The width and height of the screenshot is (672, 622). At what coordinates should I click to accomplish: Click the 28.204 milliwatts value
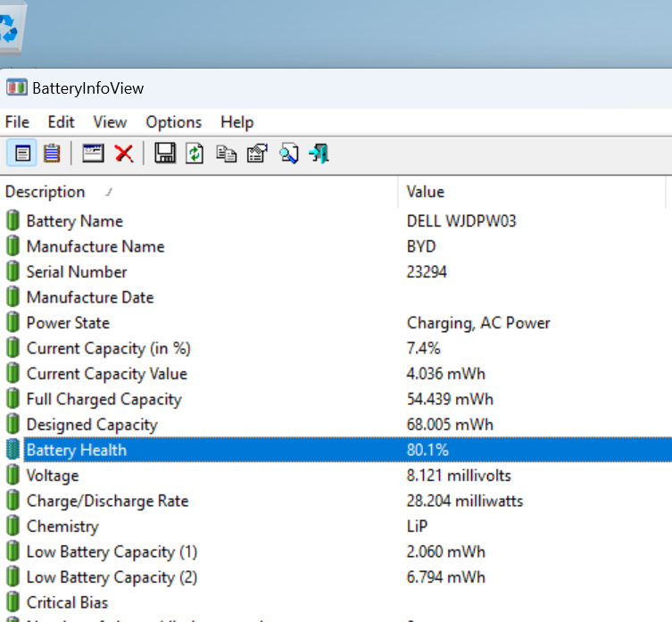coord(465,501)
